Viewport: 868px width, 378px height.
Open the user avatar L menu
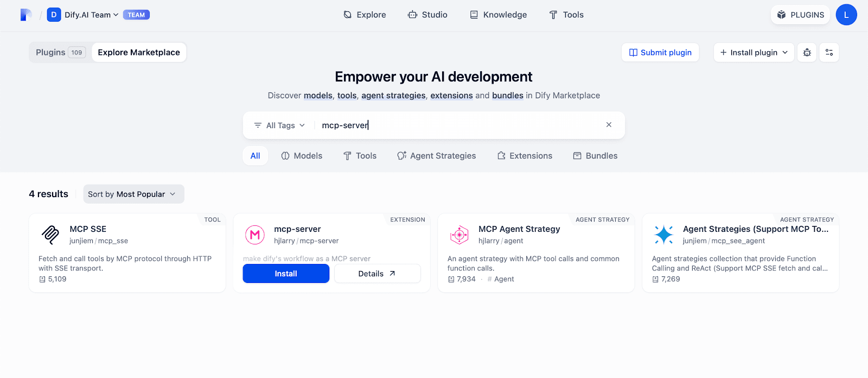[846, 15]
